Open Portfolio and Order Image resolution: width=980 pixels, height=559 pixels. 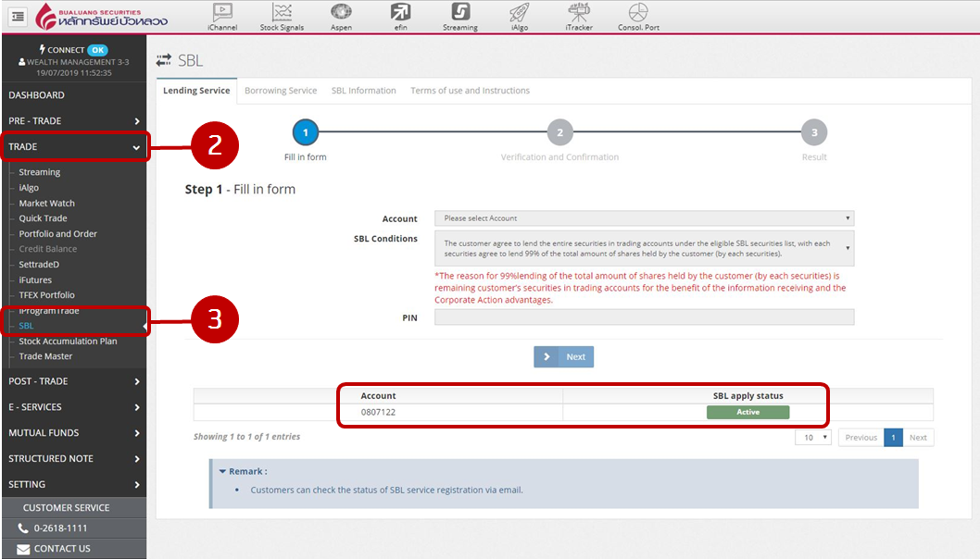click(58, 233)
